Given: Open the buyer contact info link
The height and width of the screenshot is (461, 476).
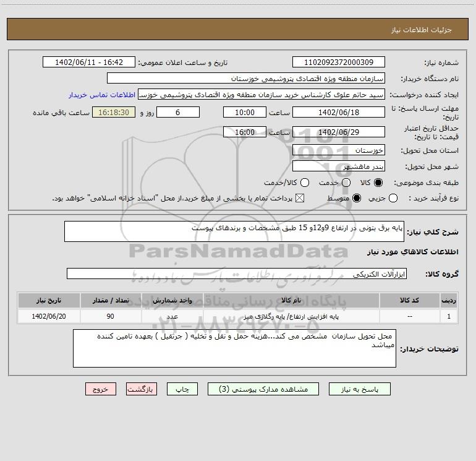Looking at the screenshot, I should pos(102,95).
